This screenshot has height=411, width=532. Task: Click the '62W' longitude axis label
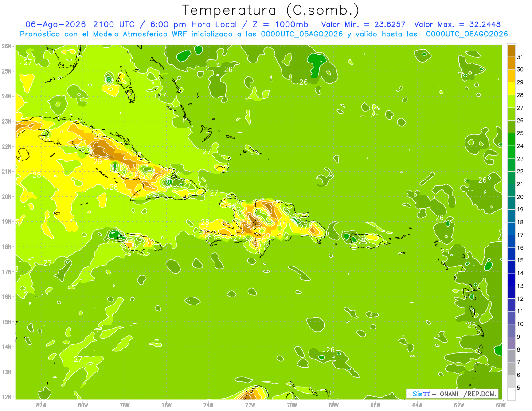click(x=459, y=405)
